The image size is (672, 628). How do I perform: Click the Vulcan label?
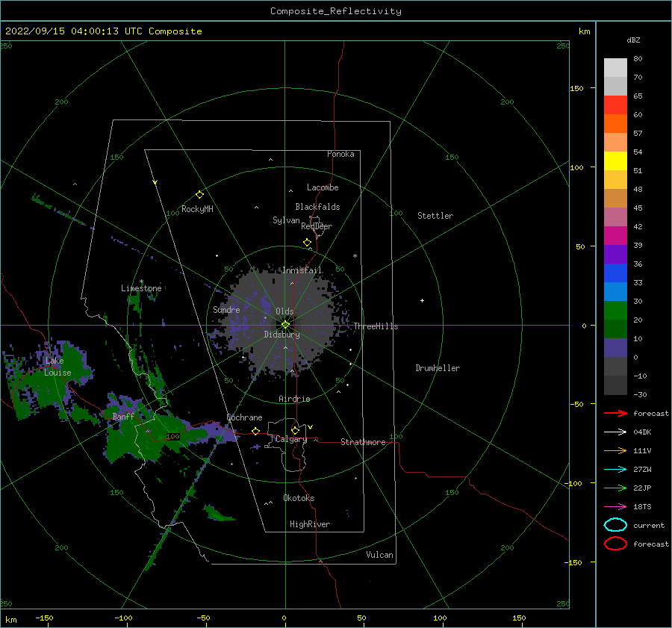pyautogui.click(x=380, y=555)
